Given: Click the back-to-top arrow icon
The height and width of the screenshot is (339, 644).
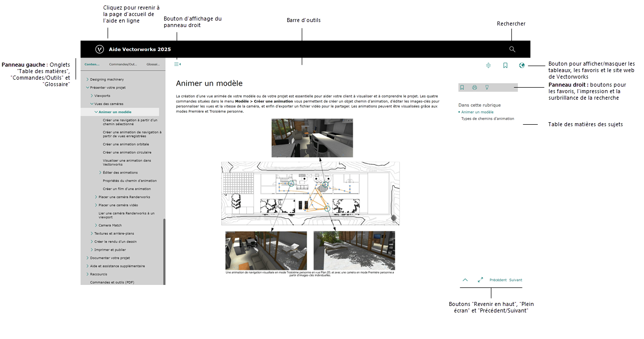Looking at the screenshot, I should point(465,280).
